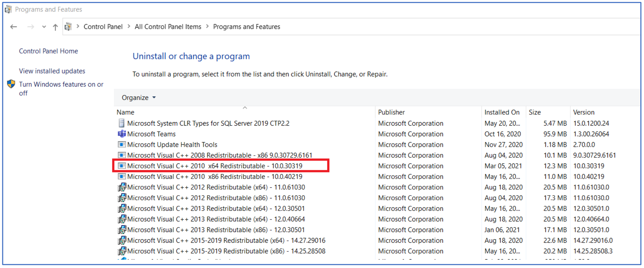
Task: Click the Nov 27, 2020 install date
Action: [504, 145]
